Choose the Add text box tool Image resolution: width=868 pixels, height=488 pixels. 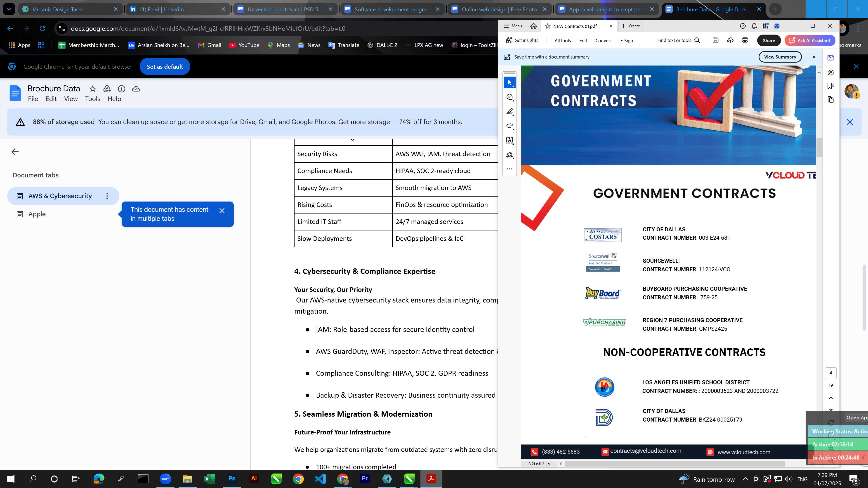(509, 141)
